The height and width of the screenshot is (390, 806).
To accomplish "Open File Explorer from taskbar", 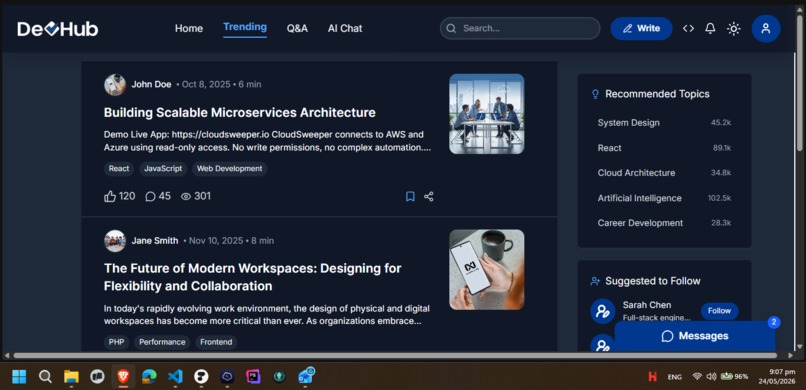I will click(71, 377).
